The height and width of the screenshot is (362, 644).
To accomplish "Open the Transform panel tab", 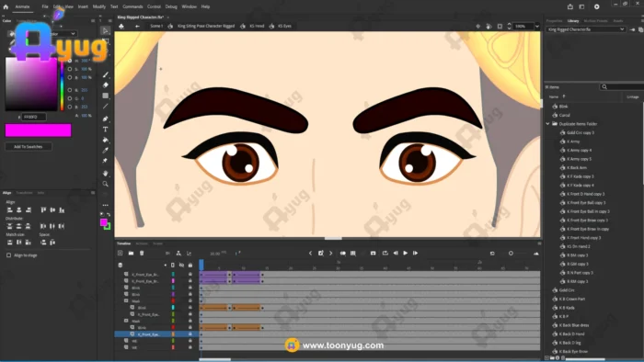I will click(x=24, y=193).
